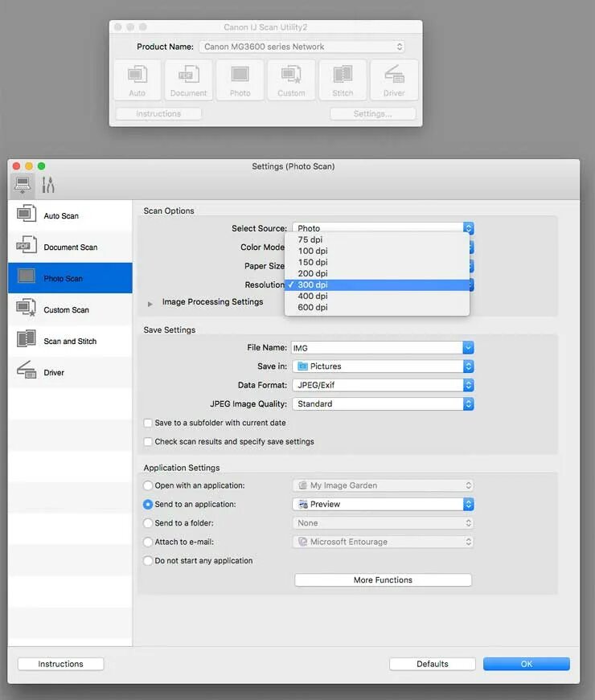This screenshot has height=700, width=595.
Task: Choose 600 dpi from resolution list
Action: pyautogui.click(x=377, y=307)
